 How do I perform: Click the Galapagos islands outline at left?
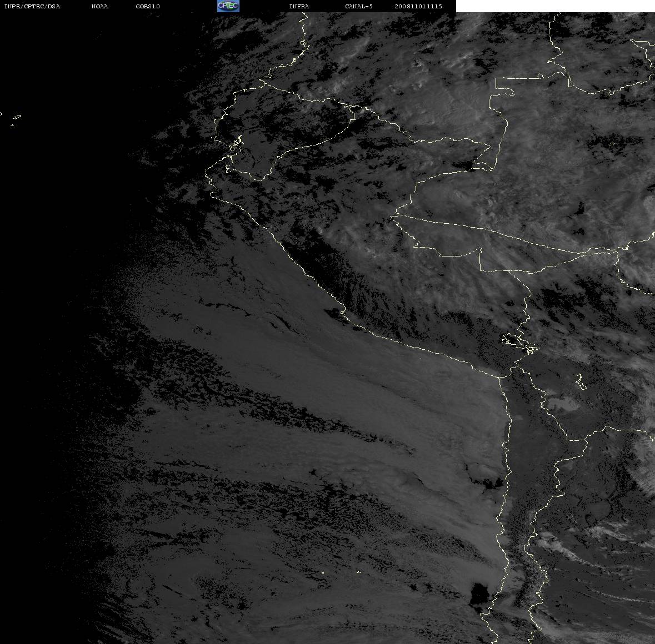tap(16, 119)
